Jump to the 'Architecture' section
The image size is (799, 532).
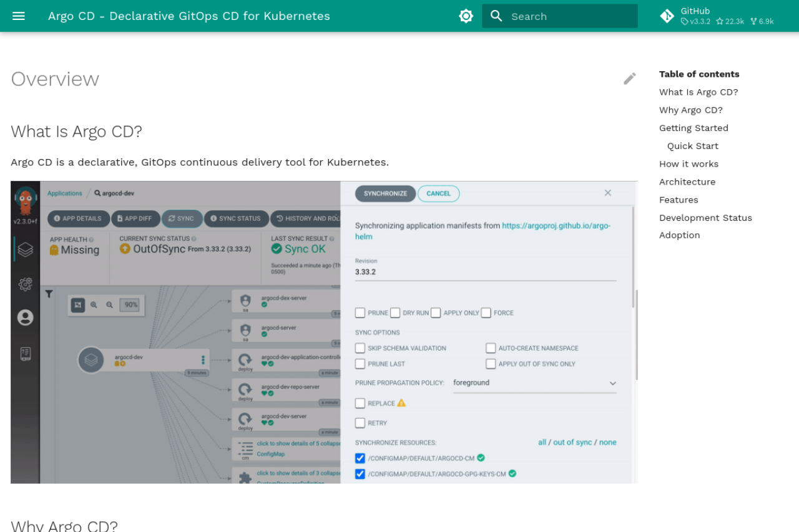[687, 182]
